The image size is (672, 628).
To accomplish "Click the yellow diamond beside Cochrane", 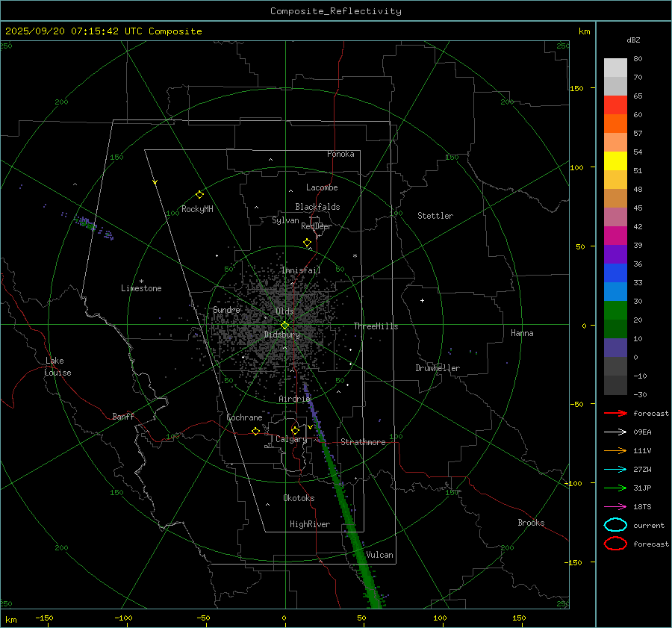I will tap(256, 431).
